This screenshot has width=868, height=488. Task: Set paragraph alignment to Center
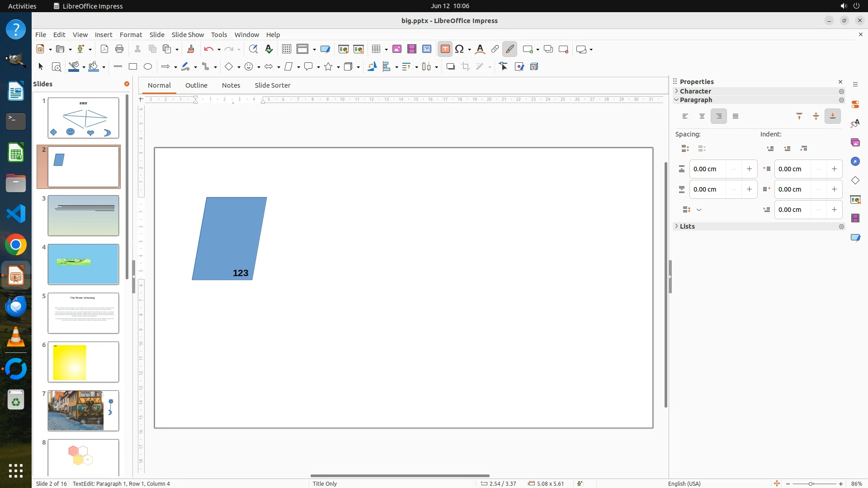click(x=702, y=117)
